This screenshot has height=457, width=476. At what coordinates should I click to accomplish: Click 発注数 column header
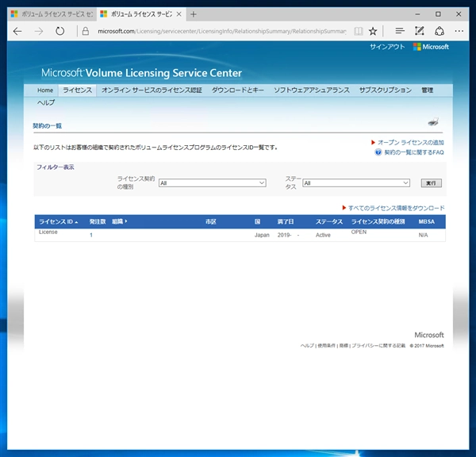(98, 221)
